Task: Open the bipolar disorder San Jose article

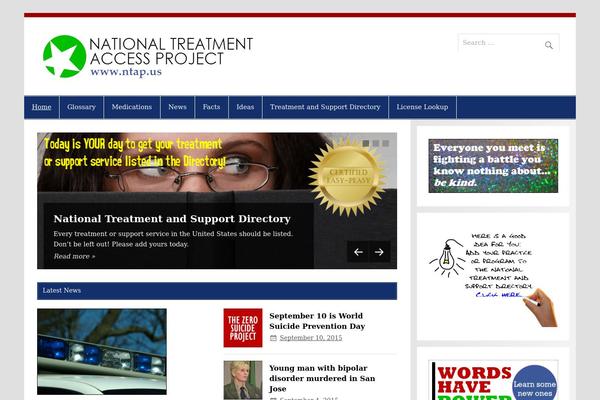Action: click(322, 378)
